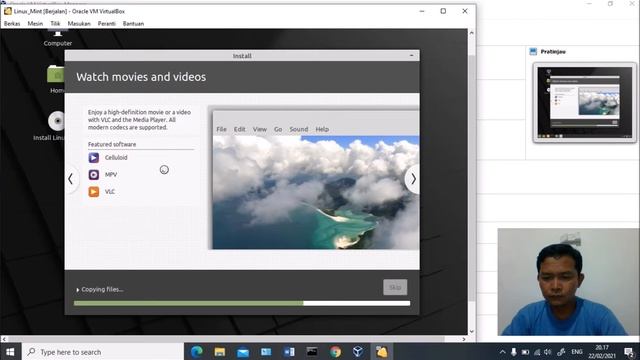This screenshot has height=360, width=640.
Task: Click Go in the slide's media player
Action: pyautogui.click(x=278, y=129)
